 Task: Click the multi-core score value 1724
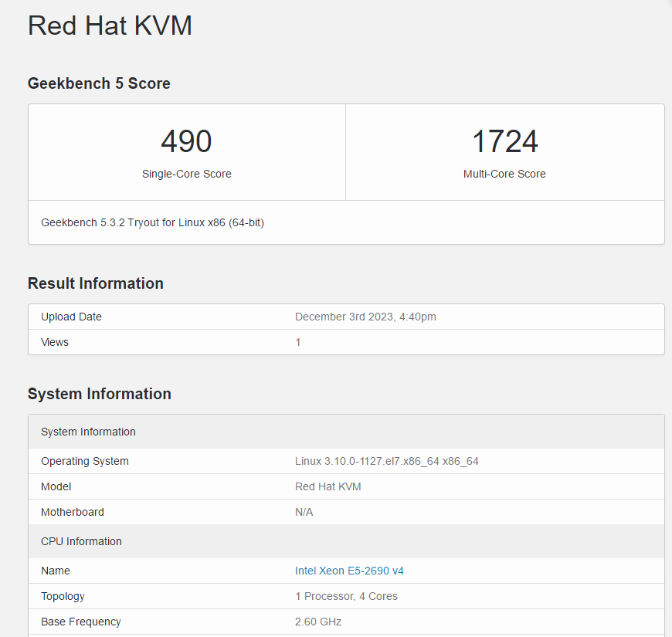504,141
